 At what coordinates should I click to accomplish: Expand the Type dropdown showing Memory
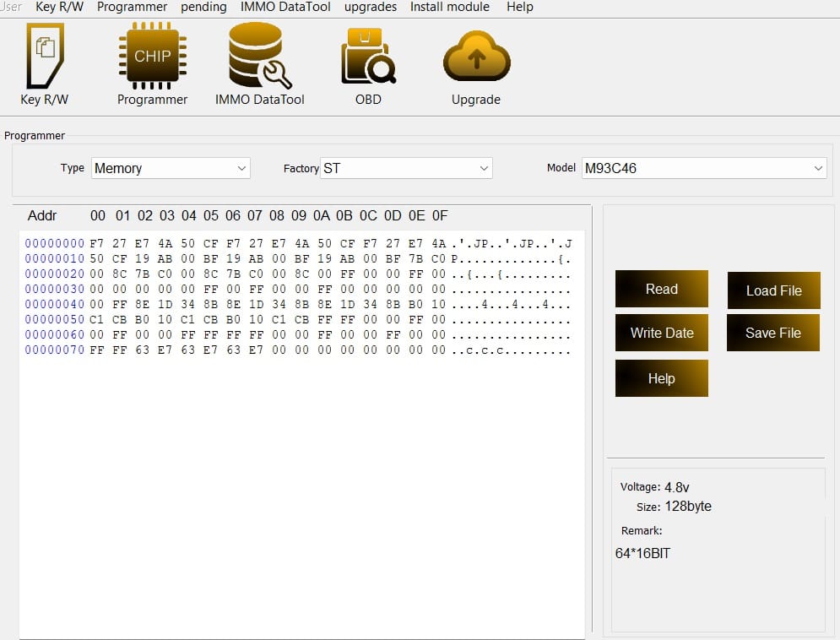(x=171, y=168)
